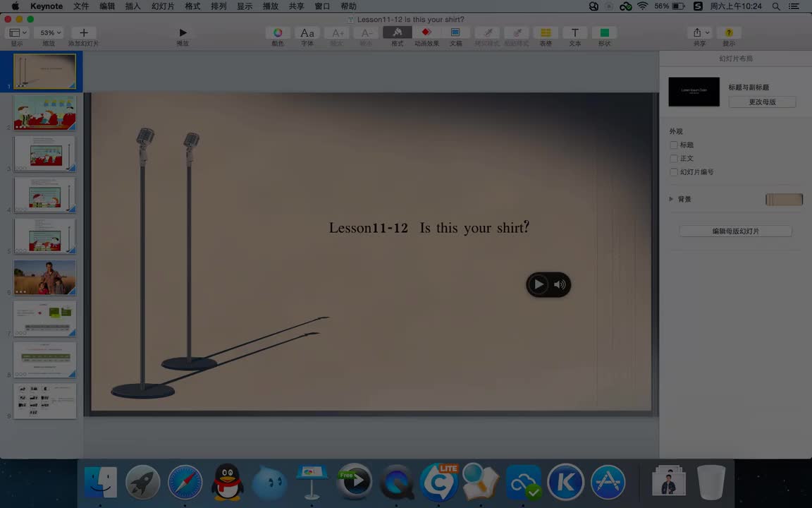Image resolution: width=812 pixels, height=508 pixels.
Task: Select slide 1 thumbnail in navigator
Action: coord(44,71)
